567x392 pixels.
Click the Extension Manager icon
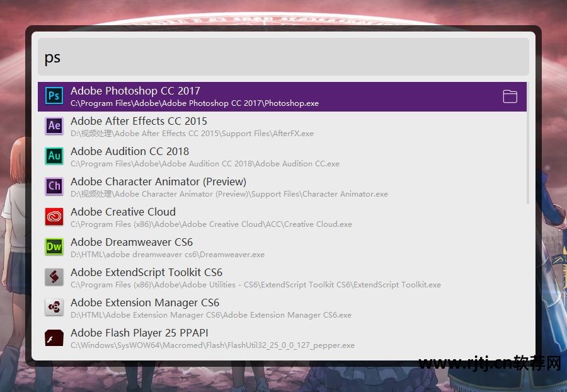[x=55, y=308]
